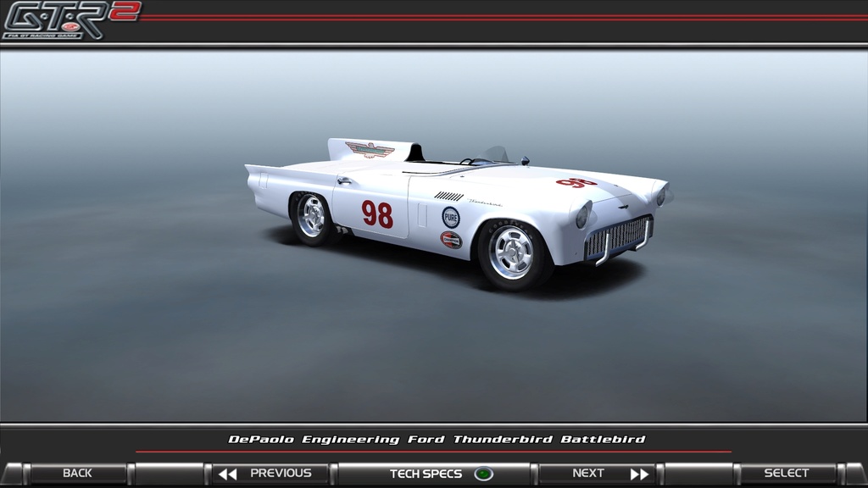Click the DePaolo Engineering Ford Thunderbird Battlebird title
868x488 pixels.
click(x=437, y=440)
